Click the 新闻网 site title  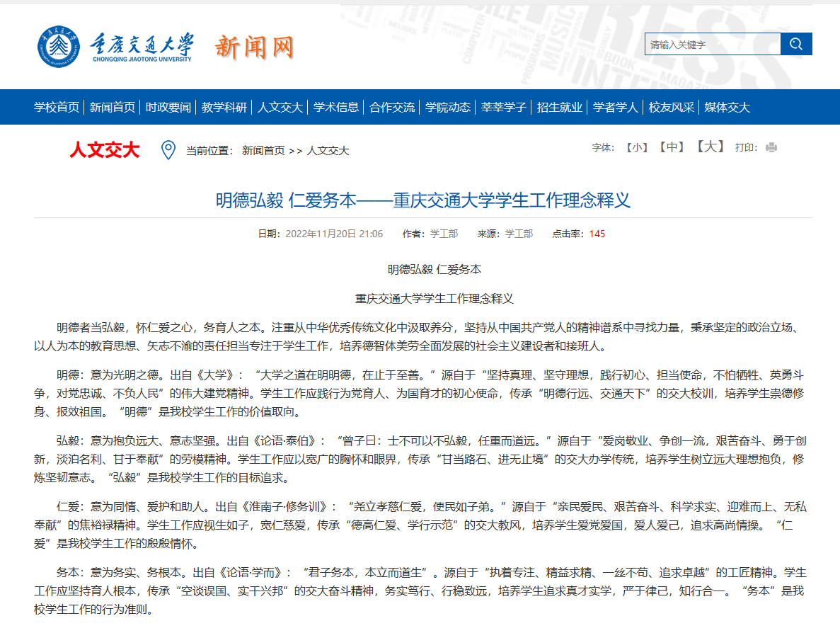(x=255, y=47)
